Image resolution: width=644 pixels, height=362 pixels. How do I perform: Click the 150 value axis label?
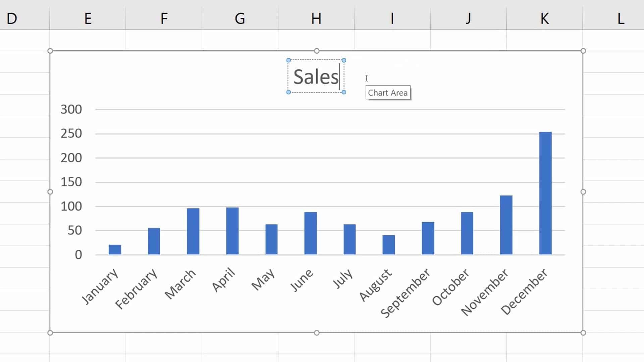click(x=71, y=182)
